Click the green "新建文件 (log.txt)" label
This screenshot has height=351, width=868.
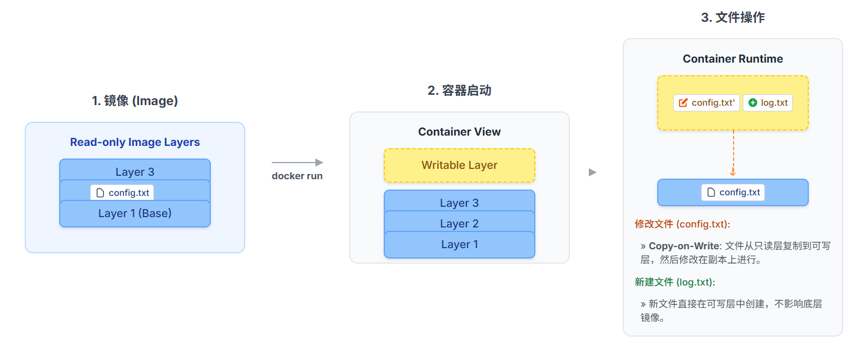click(674, 282)
